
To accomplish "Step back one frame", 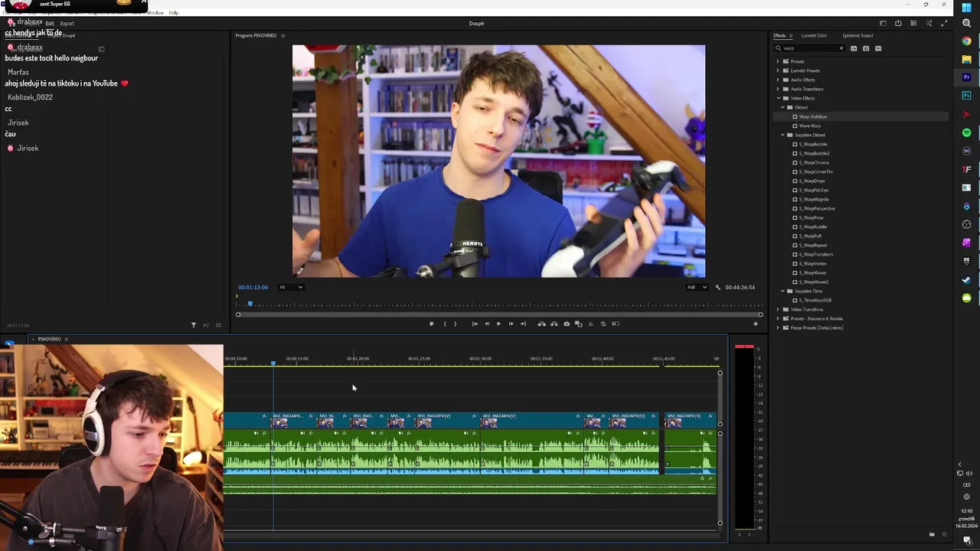I will [x=487, y=324].
